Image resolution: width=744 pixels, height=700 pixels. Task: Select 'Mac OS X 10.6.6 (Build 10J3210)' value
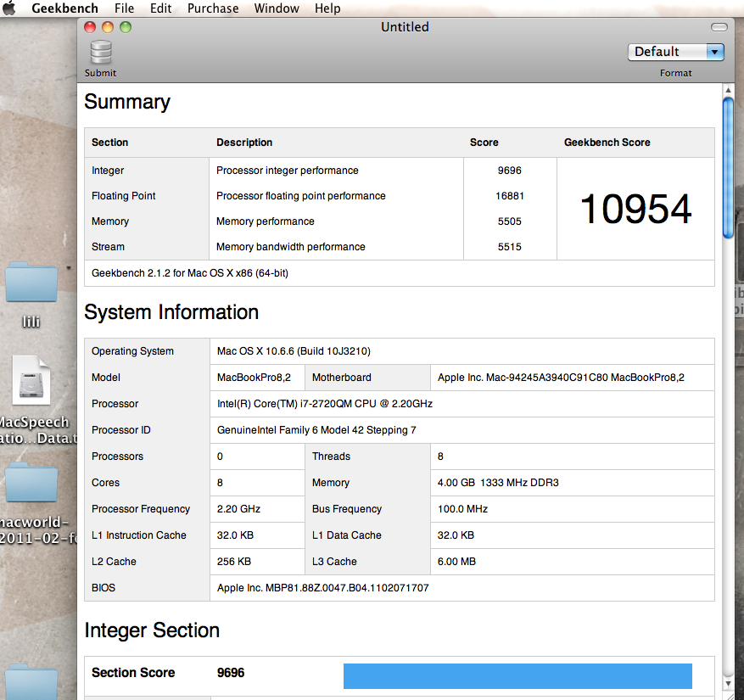294,351
